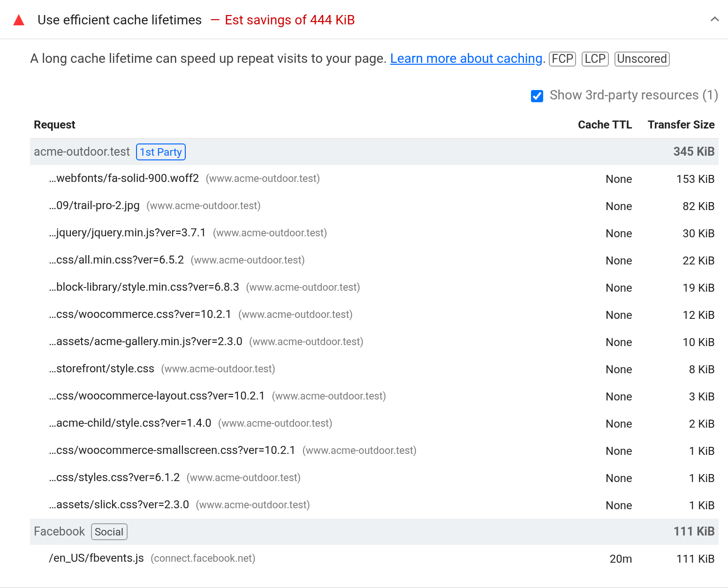
Task: Open acme-gallery.min.js?ver=2.3.0 request
Action: 145,342
